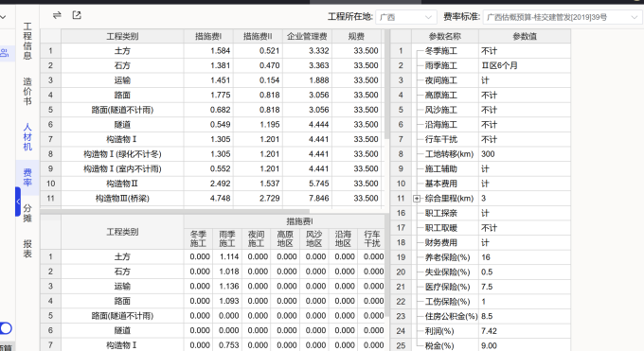This screenshot has width=644, height=351.
Task: Toggle the blue switch at bottom left
Action: pyautogui.click(x=6, y=328)
